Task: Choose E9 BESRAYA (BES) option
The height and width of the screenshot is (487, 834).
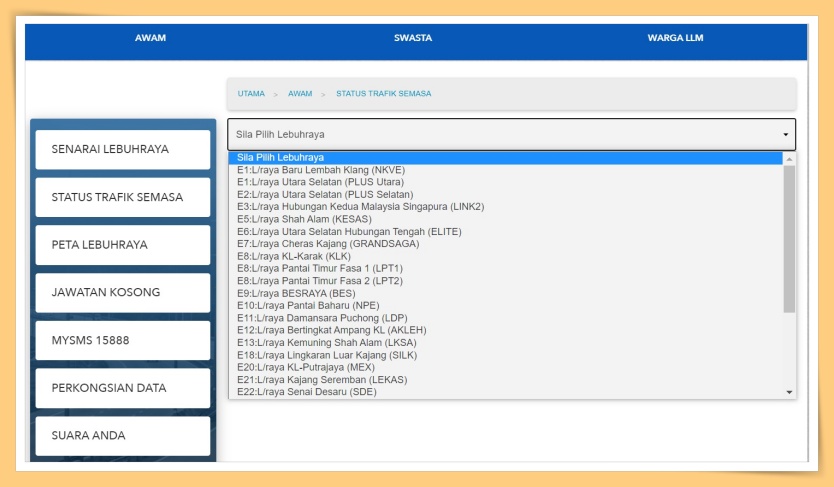Action: click(505, 293)
